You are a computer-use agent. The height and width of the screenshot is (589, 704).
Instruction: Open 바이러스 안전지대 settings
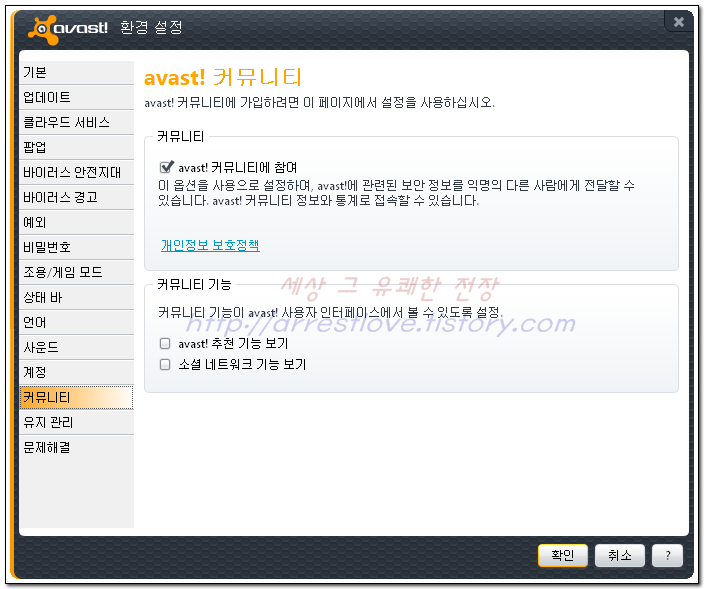pos(76,172)
